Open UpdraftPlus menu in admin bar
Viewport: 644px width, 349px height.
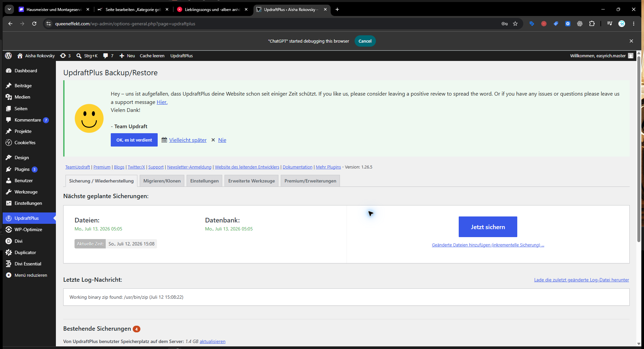pos(182,56)
